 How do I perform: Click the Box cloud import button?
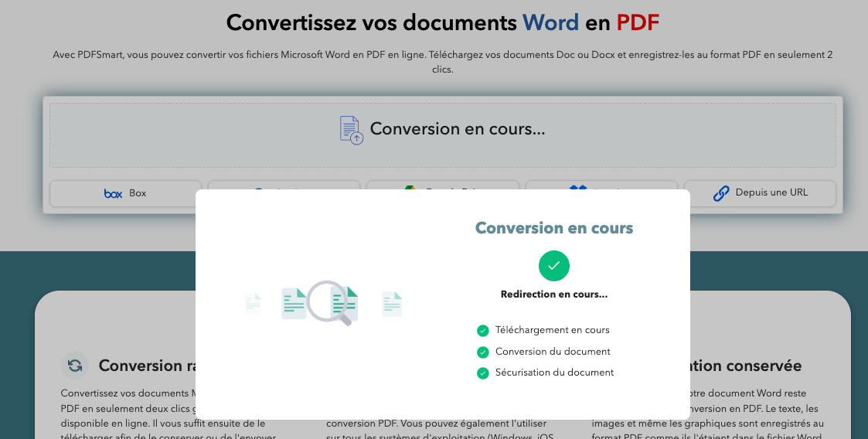tap(126, 193)
